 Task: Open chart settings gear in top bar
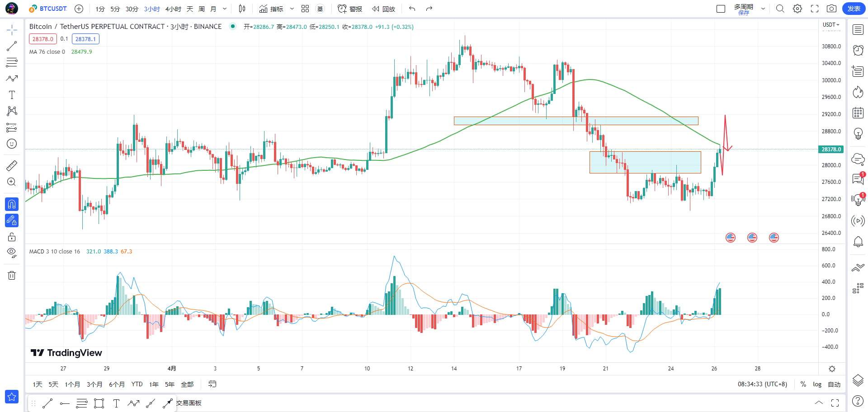[x=797, y=9]
